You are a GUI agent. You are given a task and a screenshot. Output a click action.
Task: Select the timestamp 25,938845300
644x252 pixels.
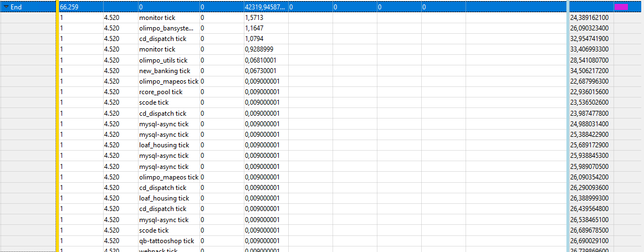(x=590, y=156)
